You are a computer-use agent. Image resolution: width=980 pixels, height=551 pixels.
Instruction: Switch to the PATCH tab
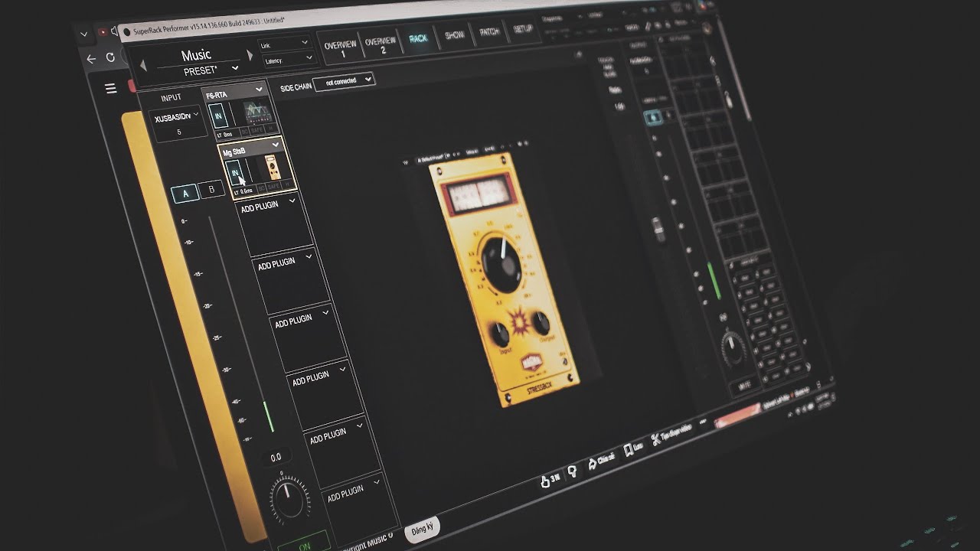pyautogui.click(x=489, y=33)
